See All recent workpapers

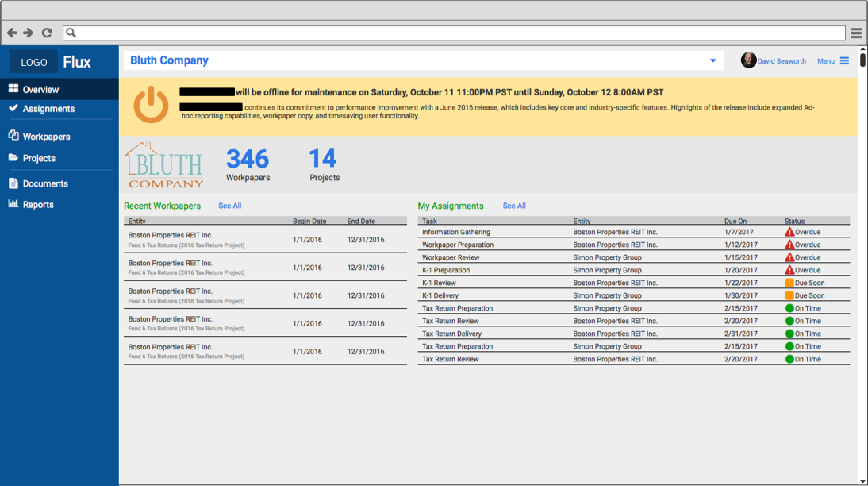(230, 206)
